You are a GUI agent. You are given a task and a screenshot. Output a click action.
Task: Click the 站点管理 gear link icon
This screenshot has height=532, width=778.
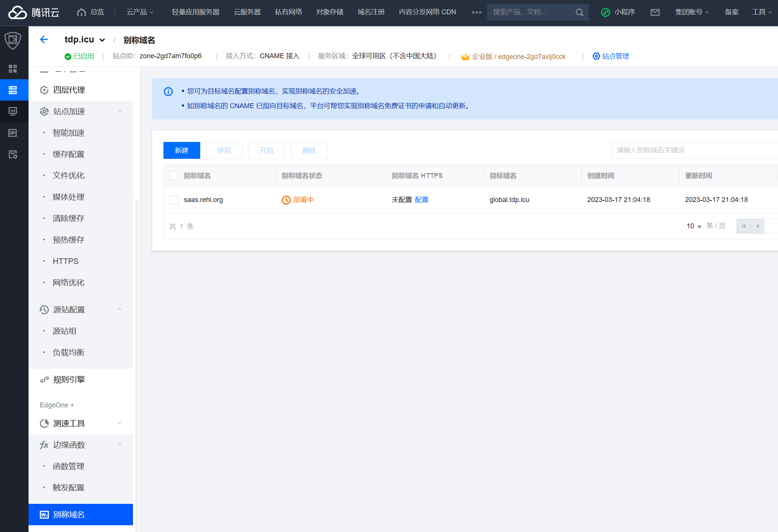596,56
